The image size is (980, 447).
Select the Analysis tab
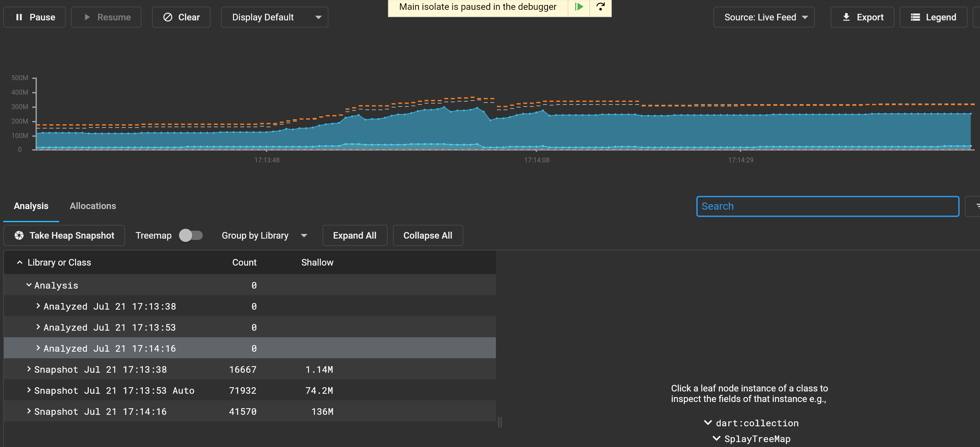(31, 206)
